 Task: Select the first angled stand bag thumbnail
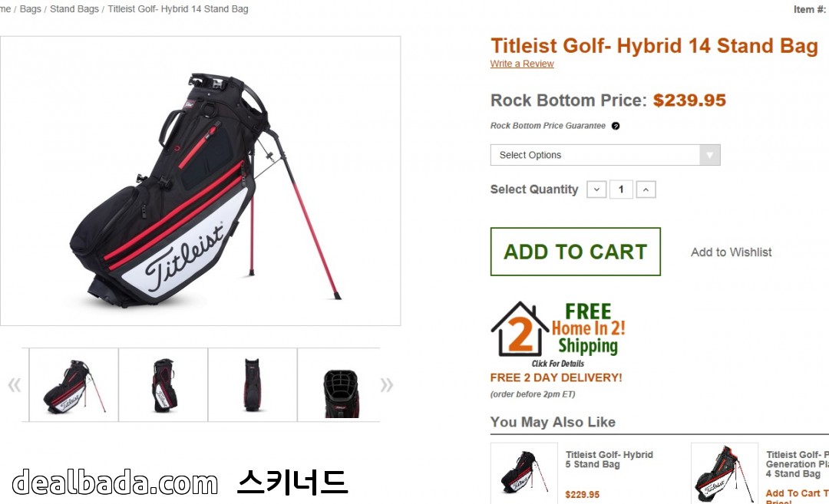(74, 384)
